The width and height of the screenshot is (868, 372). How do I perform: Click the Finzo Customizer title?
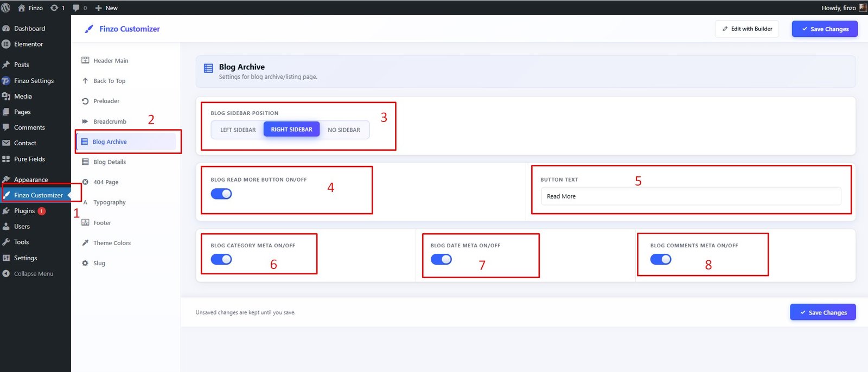point(130,29)
